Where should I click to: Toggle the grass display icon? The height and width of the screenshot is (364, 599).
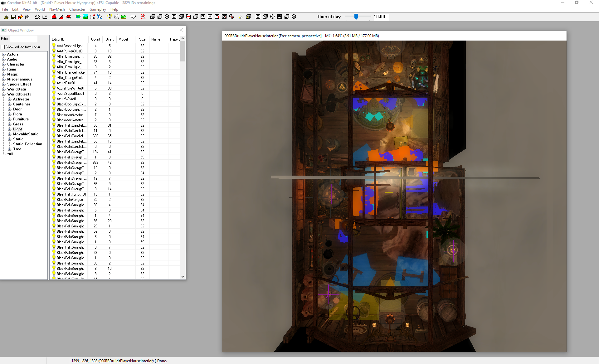click(x=124, y=17)
